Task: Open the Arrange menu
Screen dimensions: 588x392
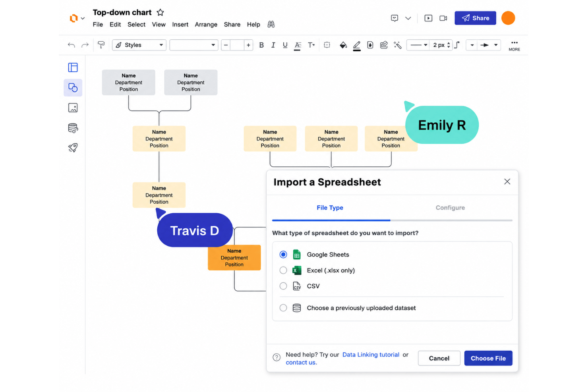Action: point(206,25)
